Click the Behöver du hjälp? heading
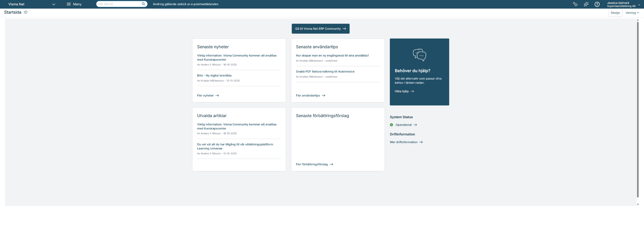The width and height of the screenshot is (644, 238). [412, 71]
